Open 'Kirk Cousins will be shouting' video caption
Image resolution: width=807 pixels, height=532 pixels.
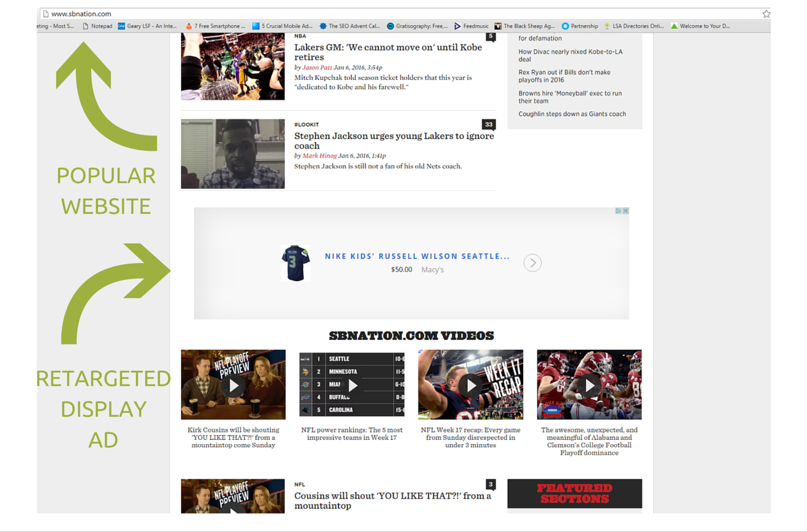[x=233, y=437]
